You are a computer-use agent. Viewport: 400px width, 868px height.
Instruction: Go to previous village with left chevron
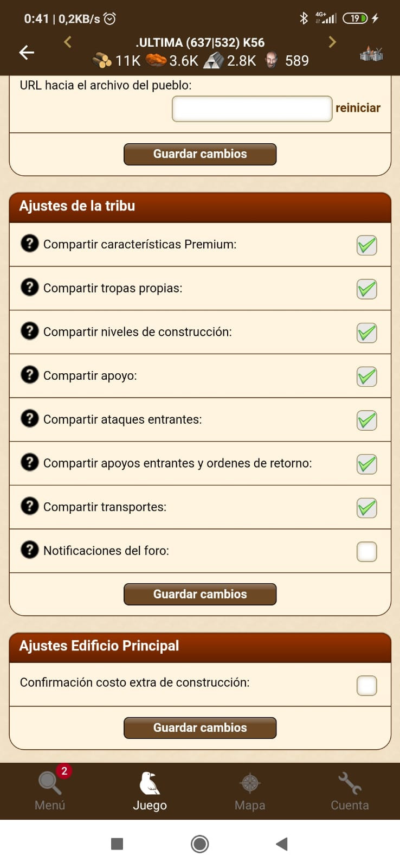click(68, 42)
